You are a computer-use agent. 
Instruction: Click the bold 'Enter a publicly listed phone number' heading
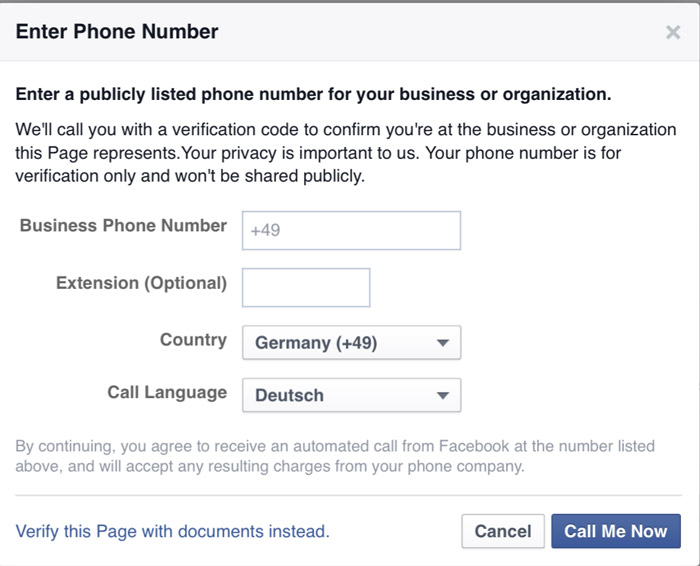point(313,95)
